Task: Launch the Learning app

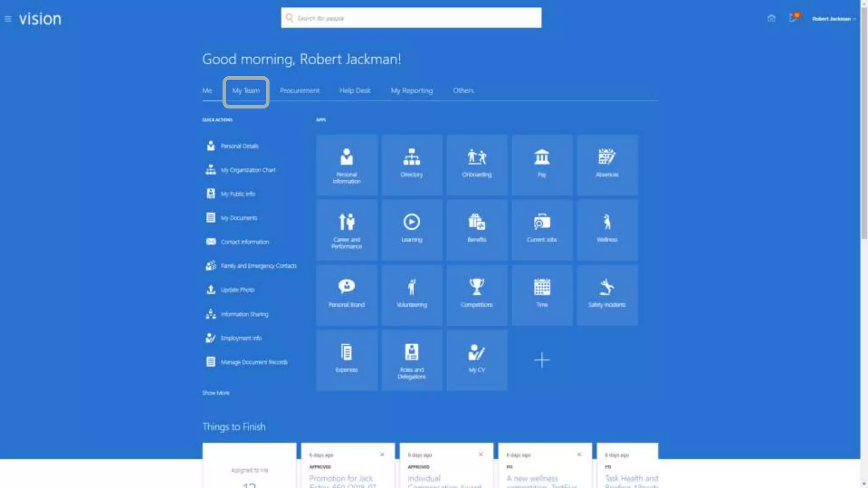Action: point(412,230)
